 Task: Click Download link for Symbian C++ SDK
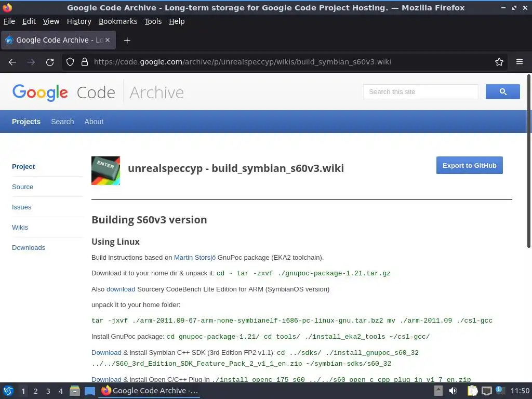pyautogui.click(x=106, y=353)
